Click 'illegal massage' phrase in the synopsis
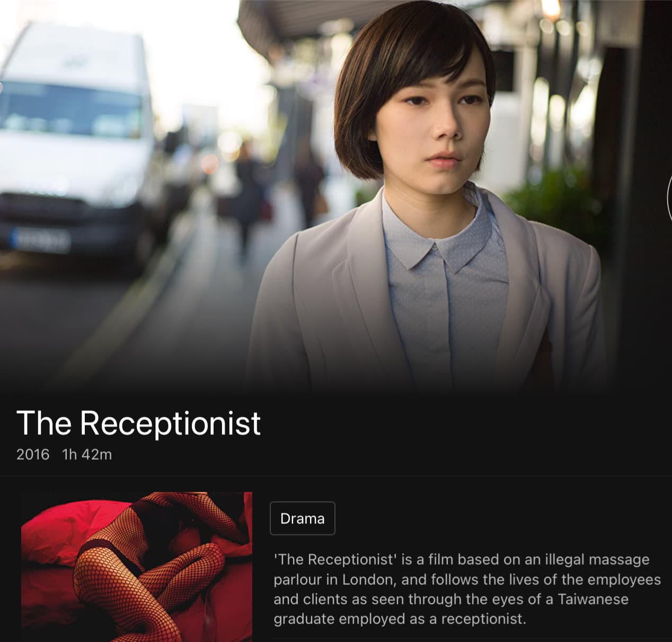 point(597,559)
